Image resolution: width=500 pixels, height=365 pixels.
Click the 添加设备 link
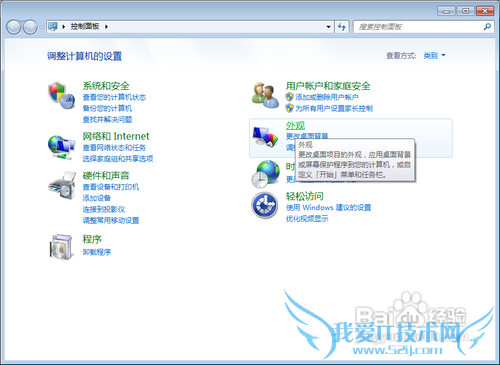click(x=96, y=198)
